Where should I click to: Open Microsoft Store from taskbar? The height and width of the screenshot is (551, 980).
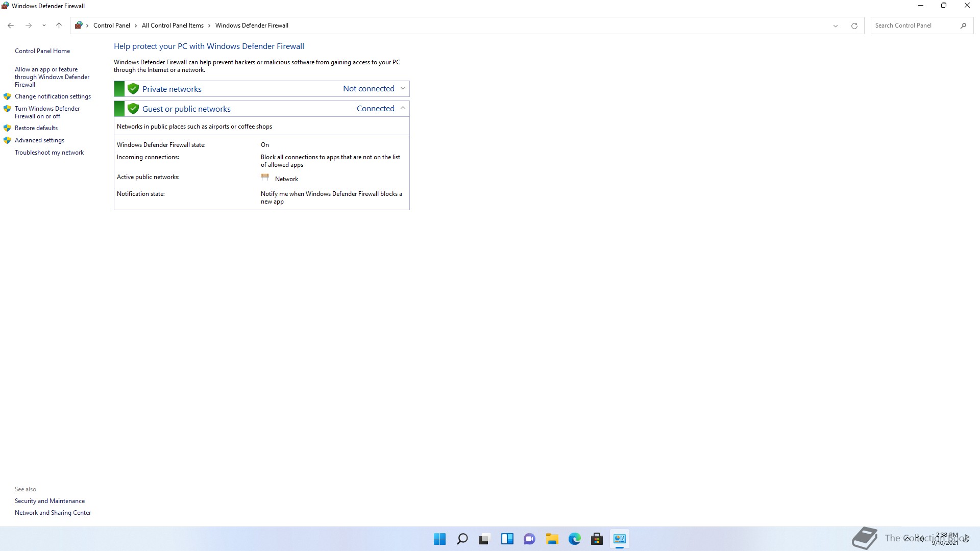tap(597, 539)
